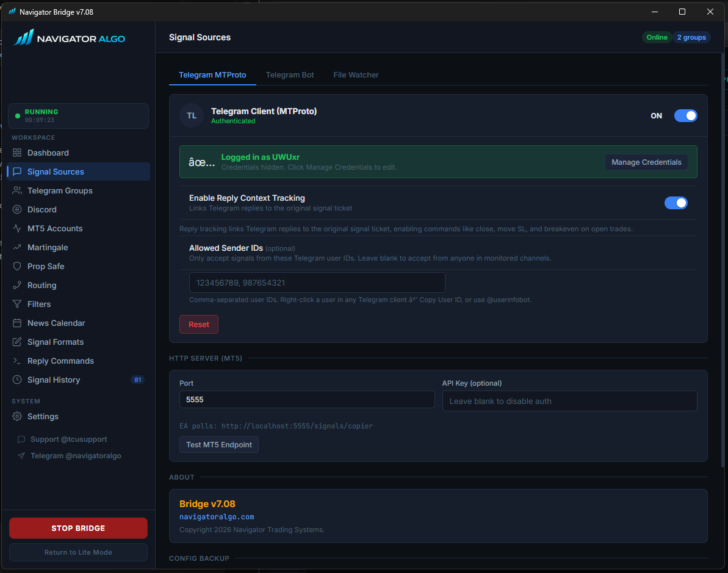Maximize the Navigator Bridge window
Screen dimensions: 728x573
(682, 12)
